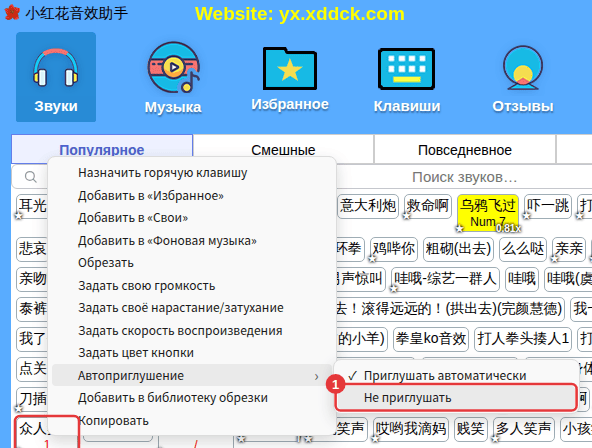Expand the Автоприглушение submenu
The height and width of the screenshot is (448, 592).
click(x=191, y=375)
